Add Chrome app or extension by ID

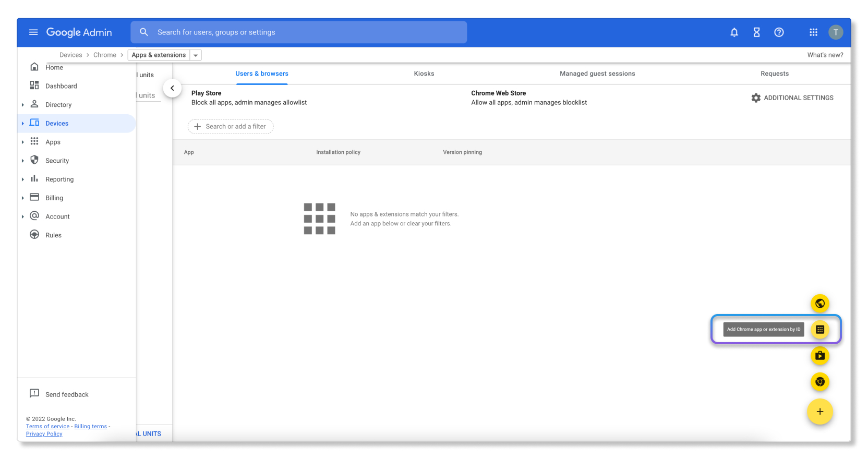pos(820,330)
